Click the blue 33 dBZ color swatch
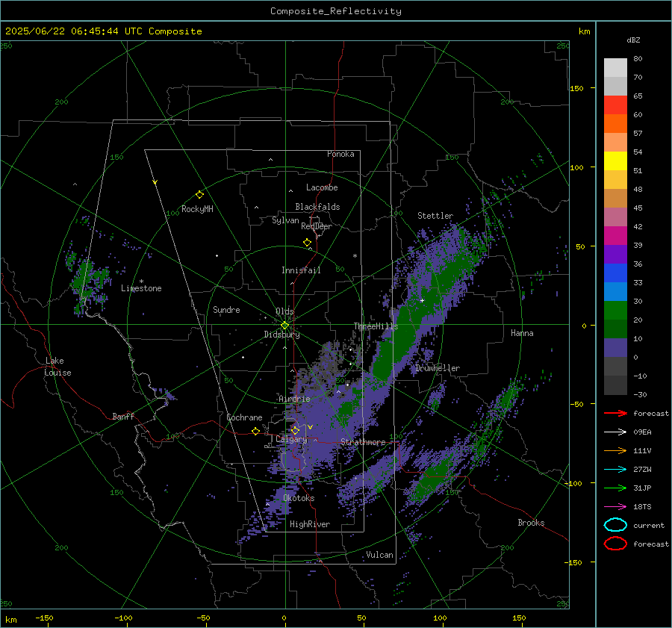This screenshot has width=672, height=628. [615, 273]
